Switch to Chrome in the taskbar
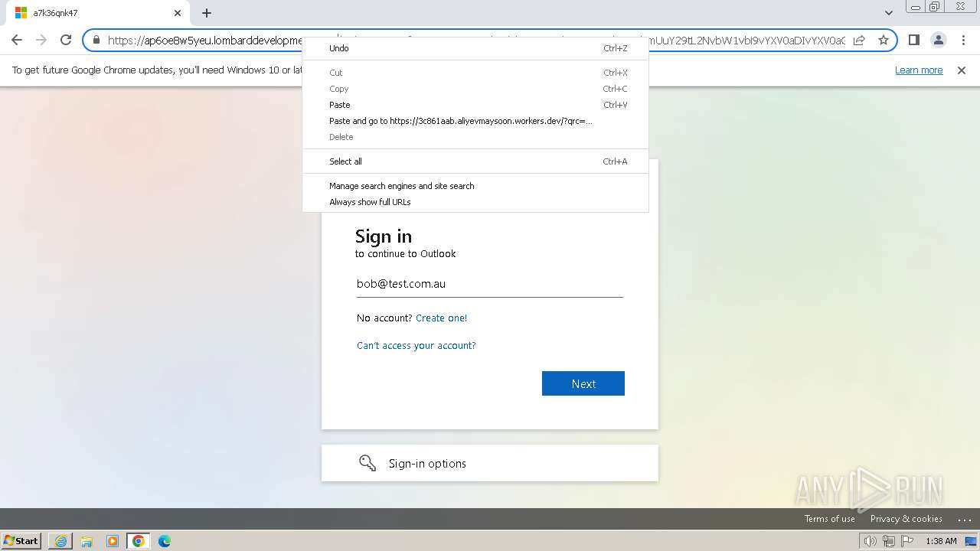The width and height of the screenshot is (980, 551). [139, 541]
